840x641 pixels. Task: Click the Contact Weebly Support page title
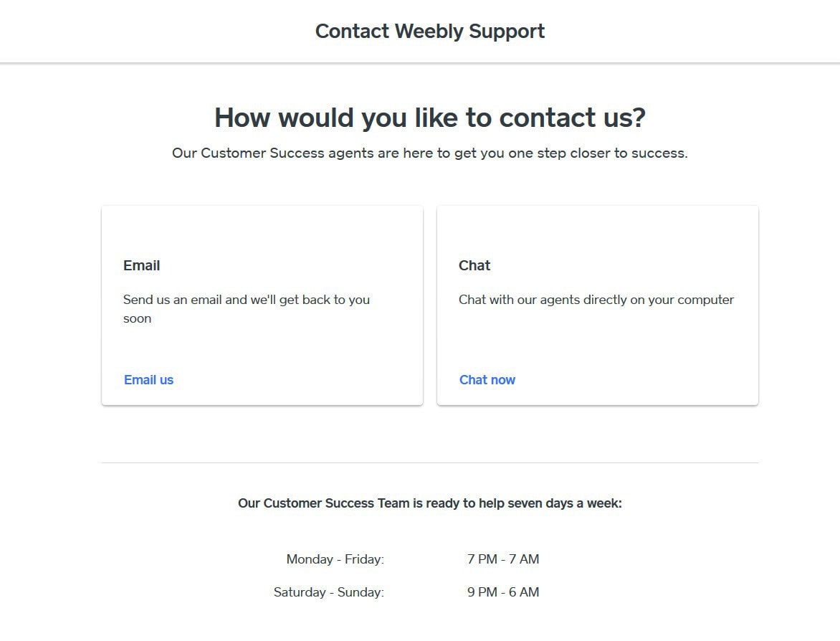[429, 32]
